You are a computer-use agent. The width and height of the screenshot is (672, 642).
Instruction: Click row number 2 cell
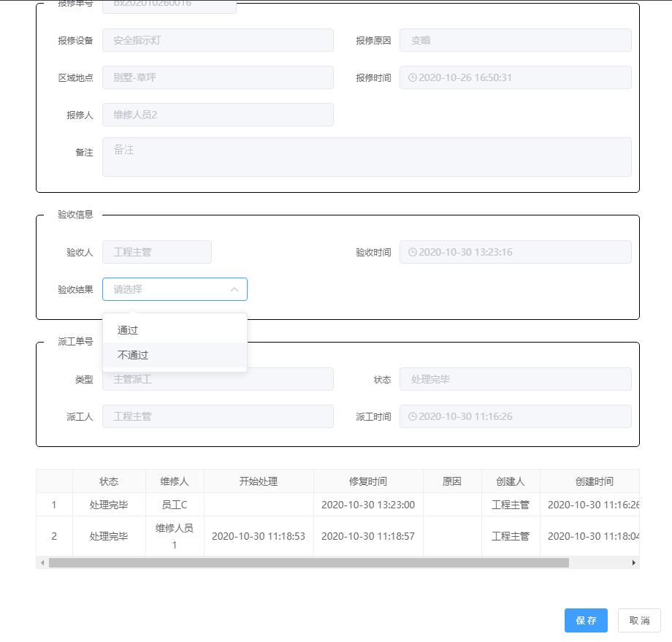[x=54, y=536]
